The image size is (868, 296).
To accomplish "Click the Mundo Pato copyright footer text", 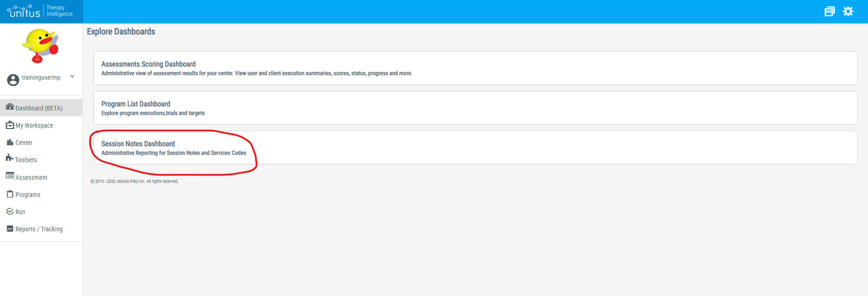I will pyautogui.click(x=134, y=181).
